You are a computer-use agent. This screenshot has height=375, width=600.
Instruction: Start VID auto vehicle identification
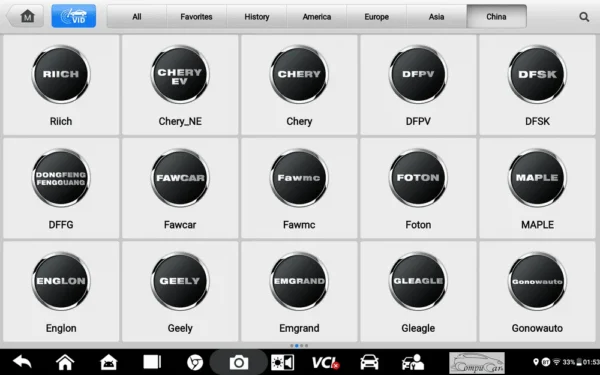[x=73, y=16]
